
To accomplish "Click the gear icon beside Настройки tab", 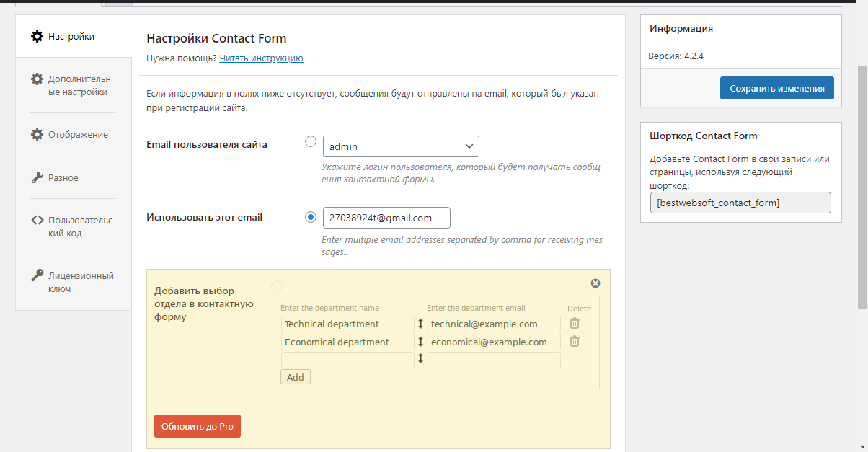I will point(37,36).
